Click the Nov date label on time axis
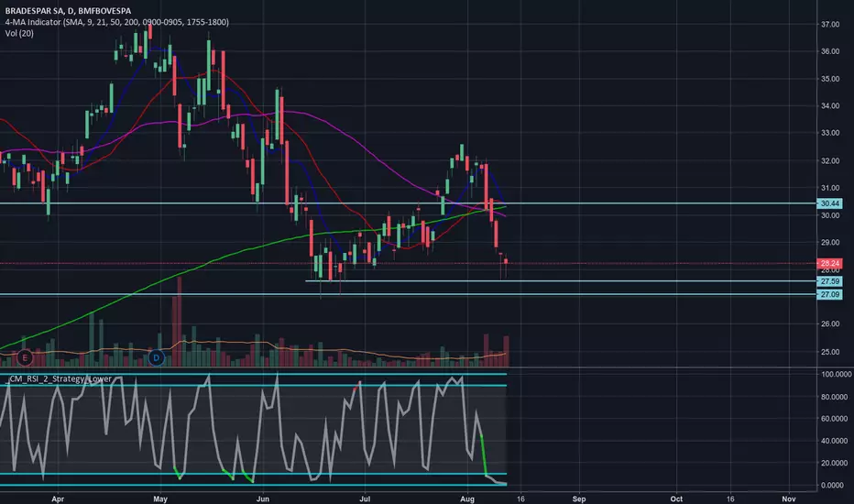Screen dimensions: 854x504 pos(789,499)
